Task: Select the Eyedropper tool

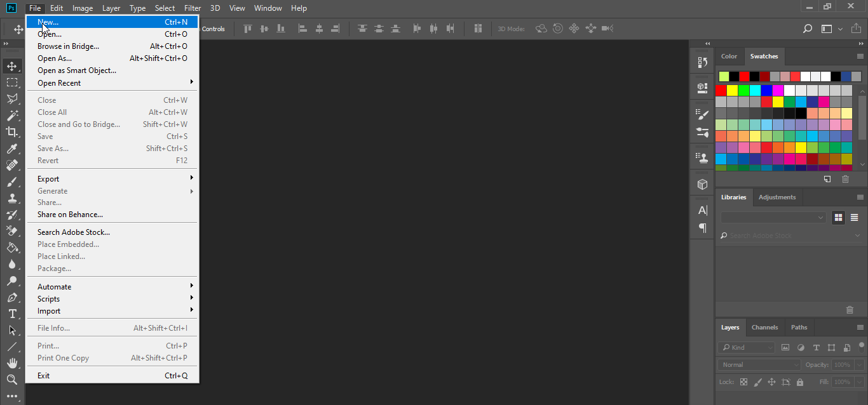Action: pos(12,149)
